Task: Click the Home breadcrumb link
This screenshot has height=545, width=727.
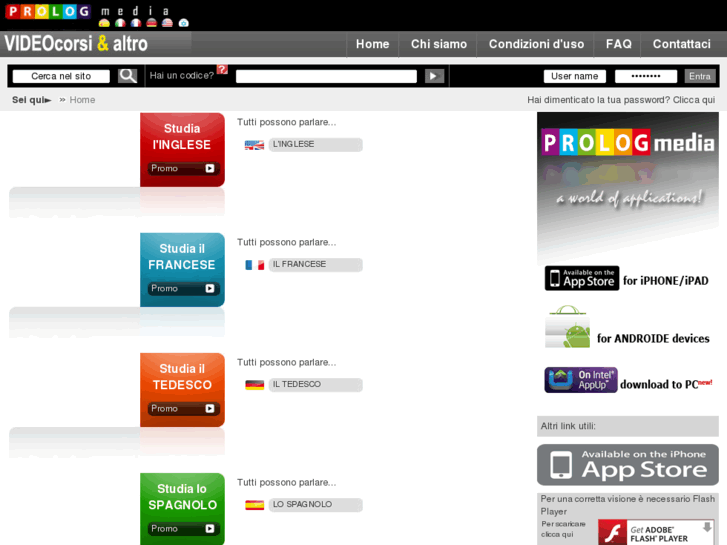Action: pyautogui.click(x=82, y=100)
